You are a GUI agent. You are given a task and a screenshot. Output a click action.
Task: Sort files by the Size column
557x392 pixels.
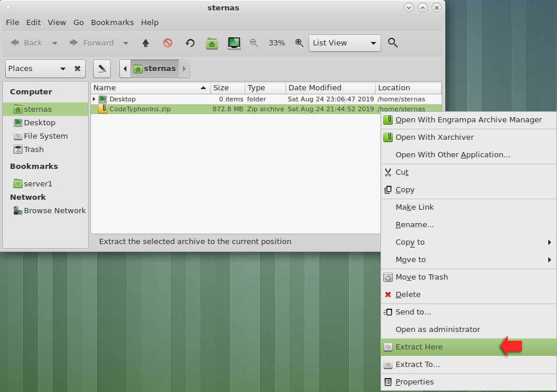coord(228,88)
